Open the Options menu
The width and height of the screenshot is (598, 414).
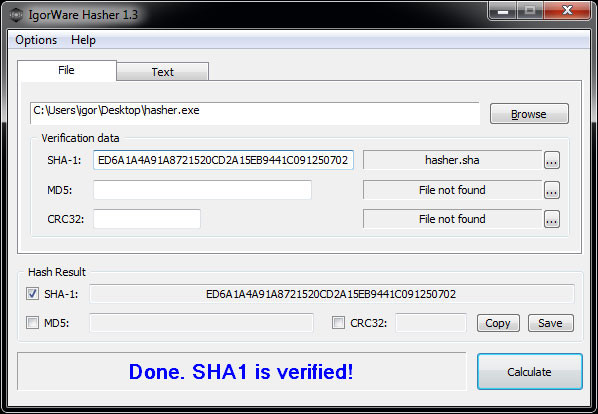click(x=36, y=40)
